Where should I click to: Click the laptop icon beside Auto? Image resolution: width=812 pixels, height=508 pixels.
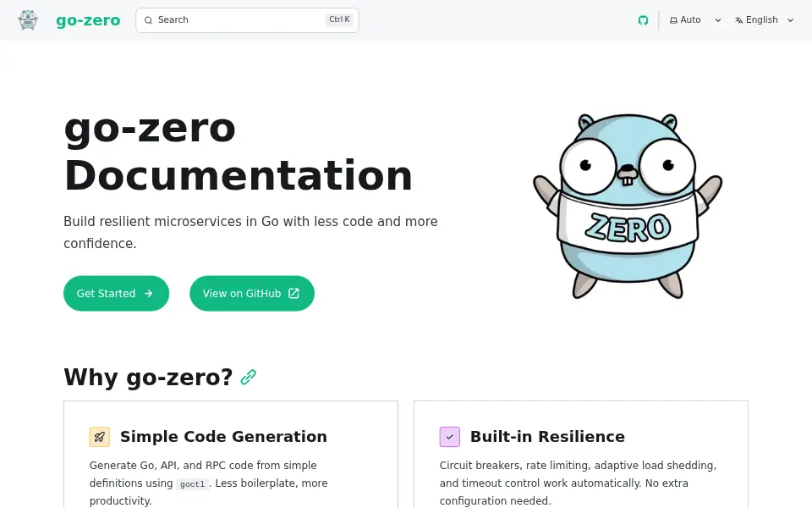[673, 20]
